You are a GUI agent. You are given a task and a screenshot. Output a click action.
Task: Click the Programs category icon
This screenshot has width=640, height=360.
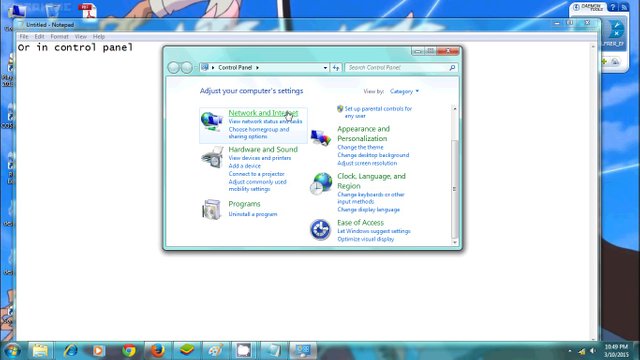(x=211, y=209)
